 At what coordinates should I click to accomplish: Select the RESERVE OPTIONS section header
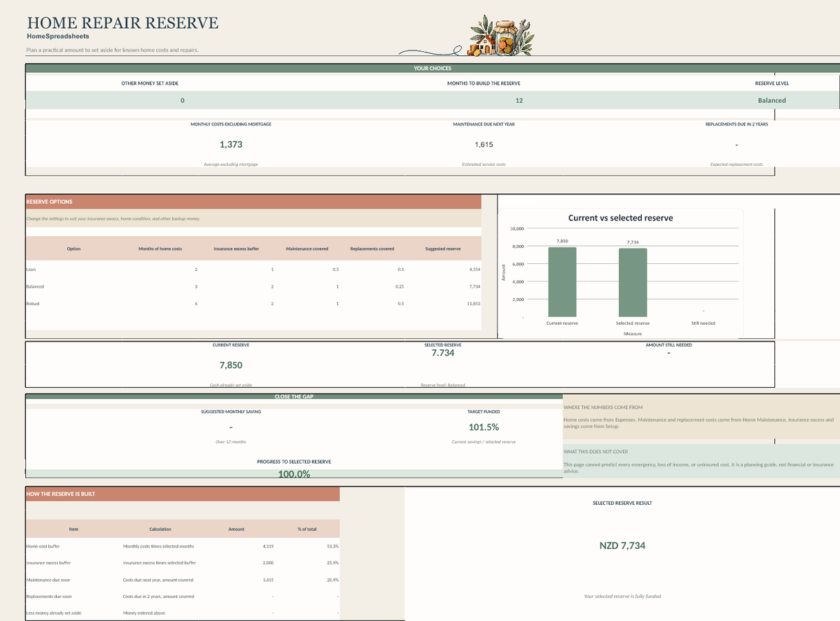point(253,202)
